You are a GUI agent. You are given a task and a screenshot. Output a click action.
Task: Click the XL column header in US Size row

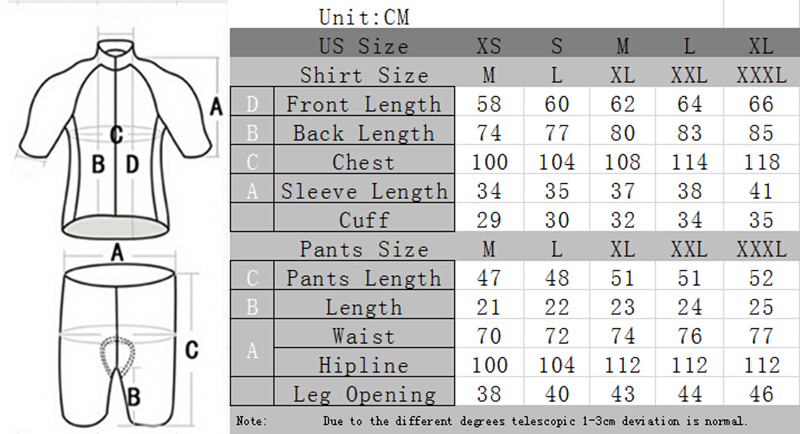tap(759, 46)
